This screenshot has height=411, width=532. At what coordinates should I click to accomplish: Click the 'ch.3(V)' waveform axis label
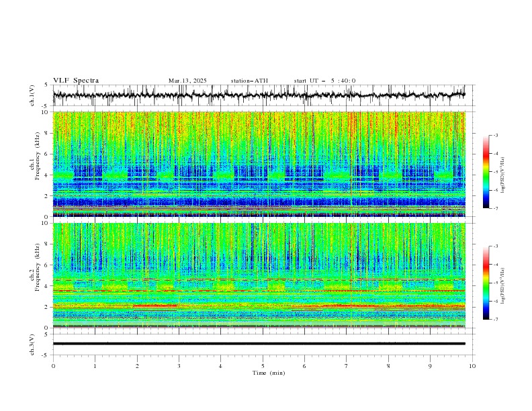(x=32, y=345)
